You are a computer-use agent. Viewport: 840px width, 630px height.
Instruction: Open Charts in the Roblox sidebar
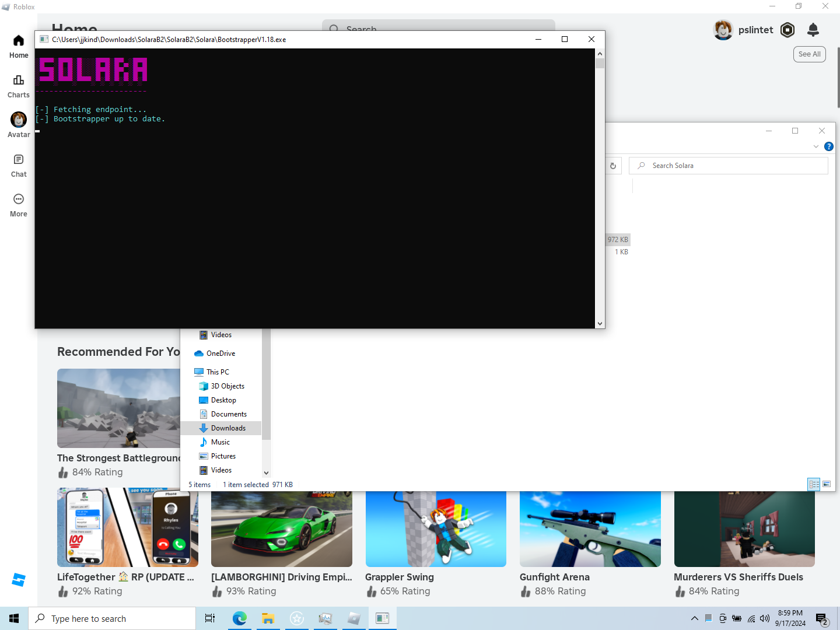coord(19,86)
